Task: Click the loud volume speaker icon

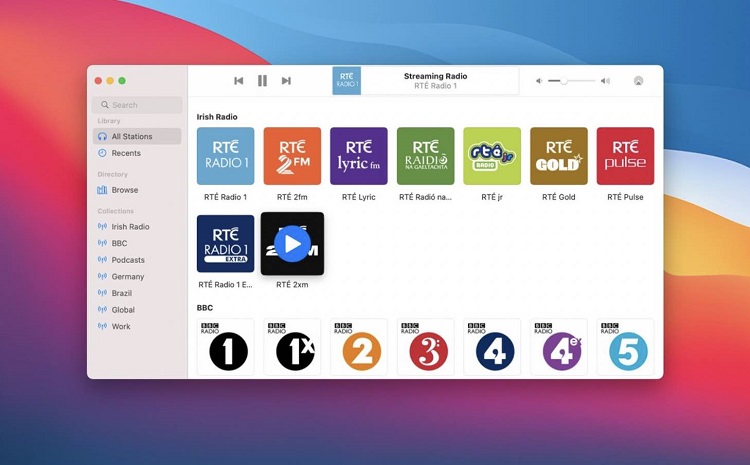Action: (x=605, y=81)
